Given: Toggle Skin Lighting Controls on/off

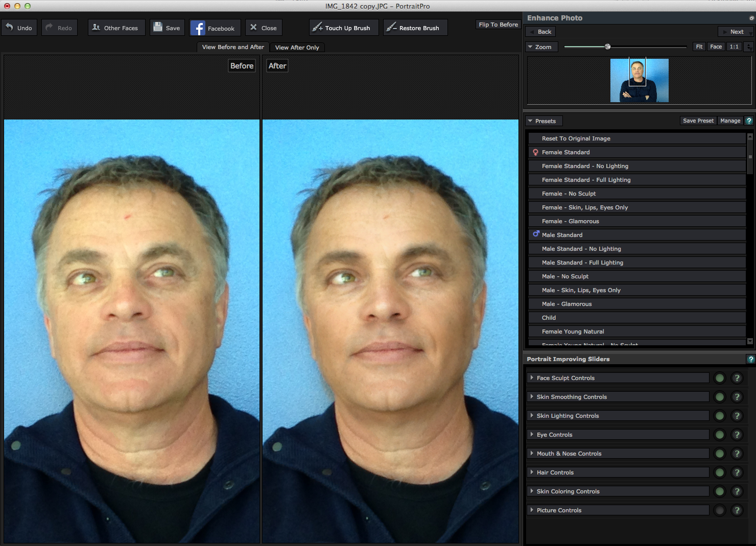Looking at the screenshot, I should tap(720, 416).
